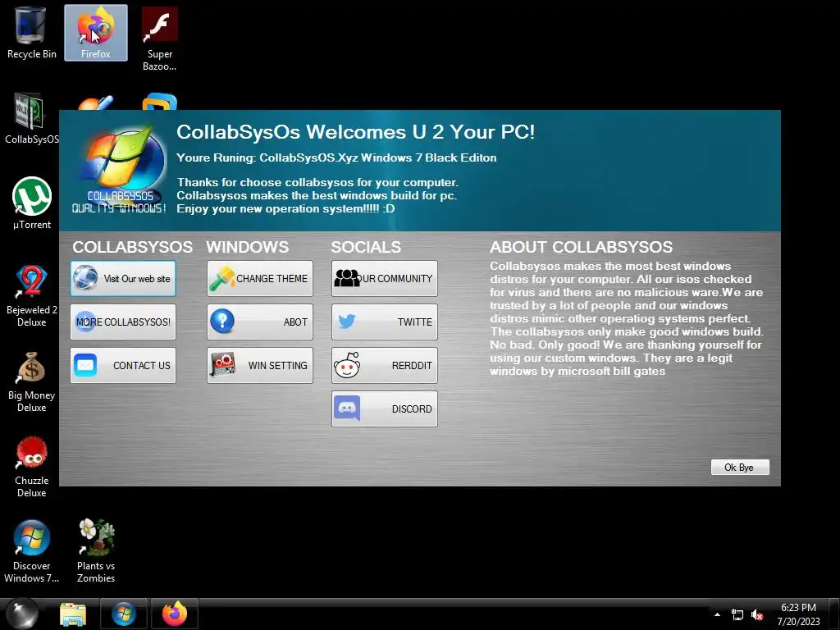Open Windows Explorer from the taskbar
The height and width of the screenshot is (630, 840).
(73, 614)
